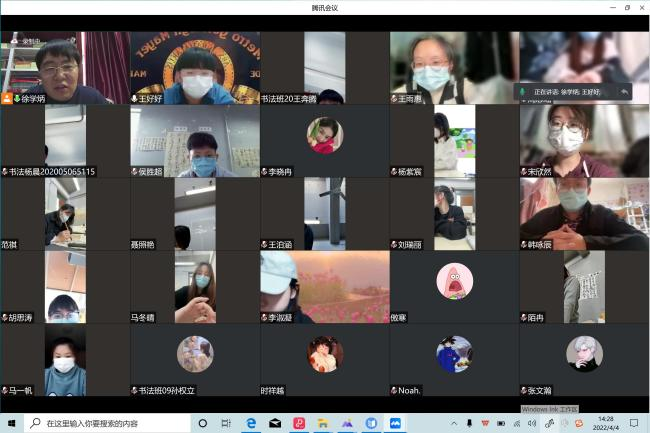Image resolution: width=650 pixels, height=433 pixels.
Task: Click the Windows search input box
Action: pyautogui.click(x=107, y=423)
